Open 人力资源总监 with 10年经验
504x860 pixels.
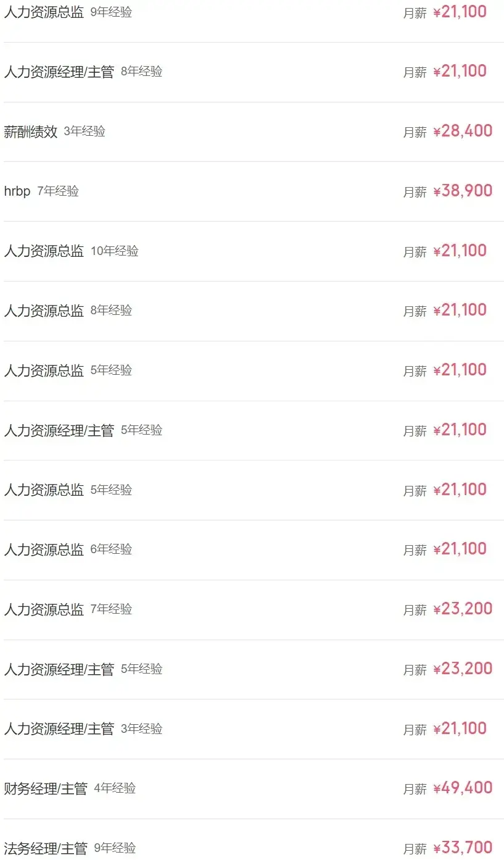[x=44, y=251]
